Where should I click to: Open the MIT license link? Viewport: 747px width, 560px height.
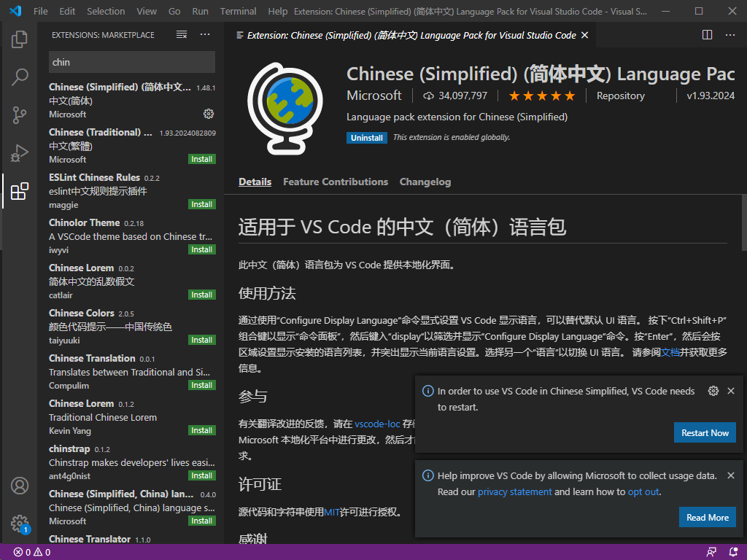332,512
